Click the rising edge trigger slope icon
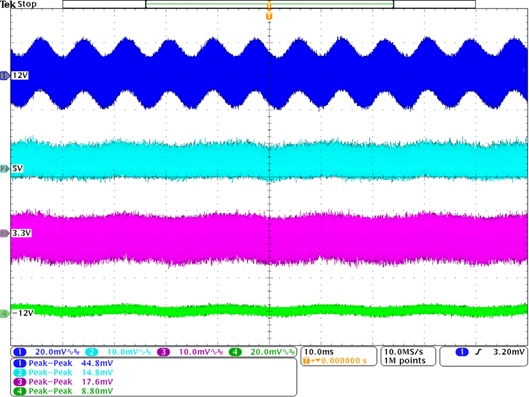The width and height of the screenshot is (529, 397). click(x=478, y=352)
